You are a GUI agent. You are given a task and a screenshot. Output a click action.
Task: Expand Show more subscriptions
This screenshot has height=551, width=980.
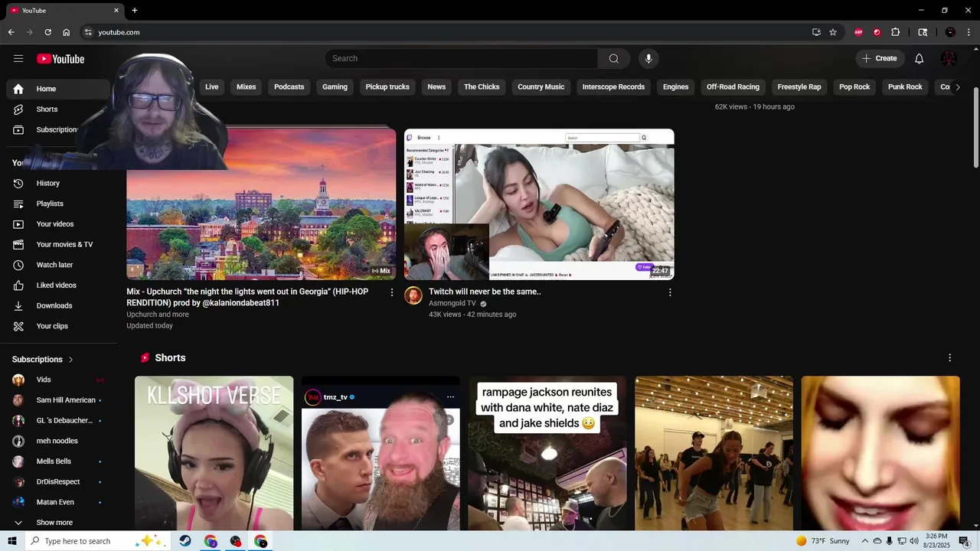[58, 523]
